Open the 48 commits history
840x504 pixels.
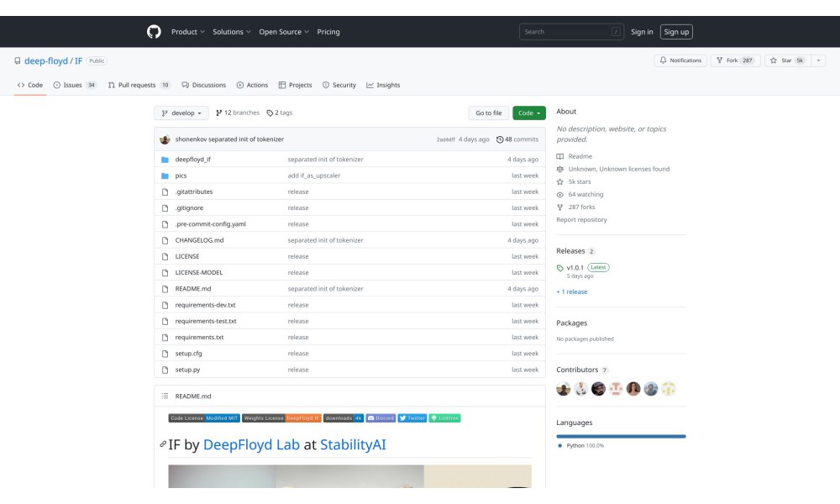point(517,139)
